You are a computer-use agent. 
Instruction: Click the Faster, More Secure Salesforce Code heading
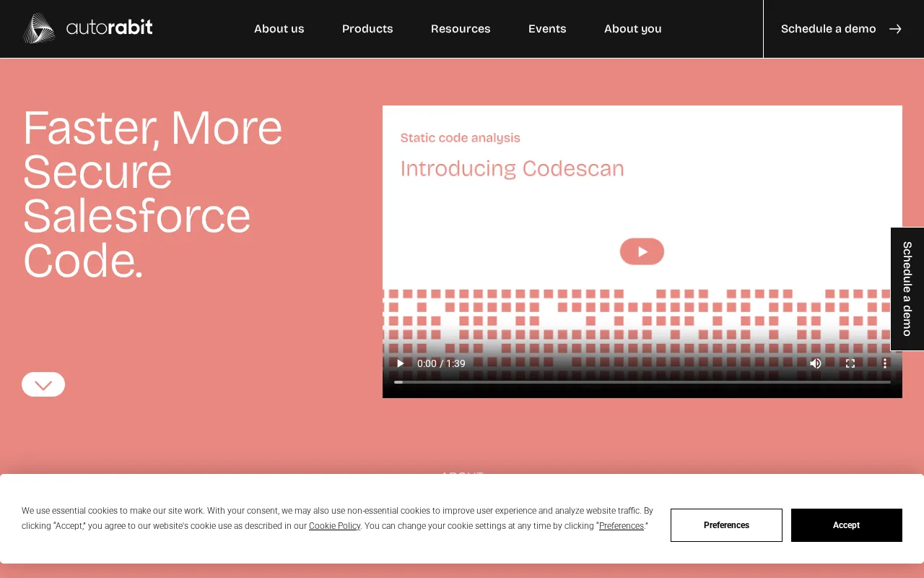pyautogui.click(x=153, y=194)
